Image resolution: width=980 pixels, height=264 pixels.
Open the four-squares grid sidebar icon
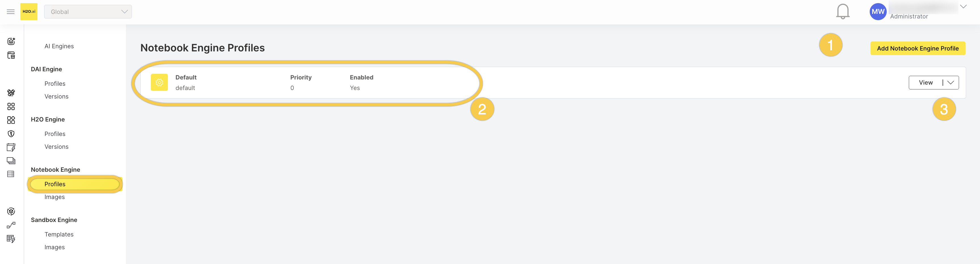point(11,106)
